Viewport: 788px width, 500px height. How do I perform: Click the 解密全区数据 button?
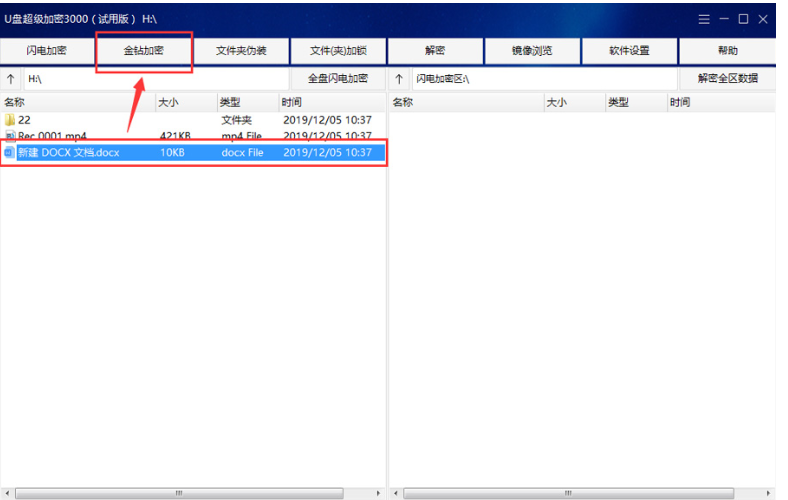pos(727,79)
